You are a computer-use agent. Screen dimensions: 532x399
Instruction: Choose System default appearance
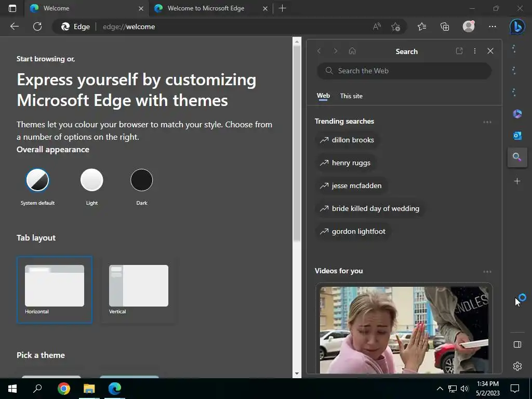pos(37,180)
